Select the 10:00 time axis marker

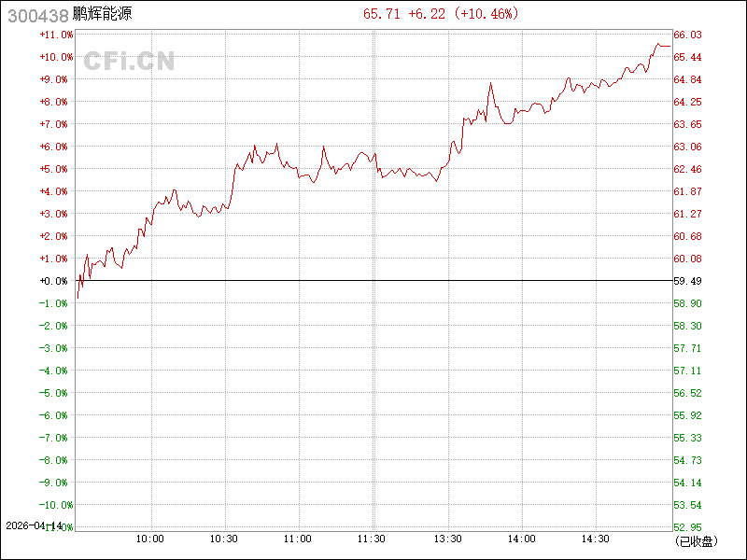(150, 539)
